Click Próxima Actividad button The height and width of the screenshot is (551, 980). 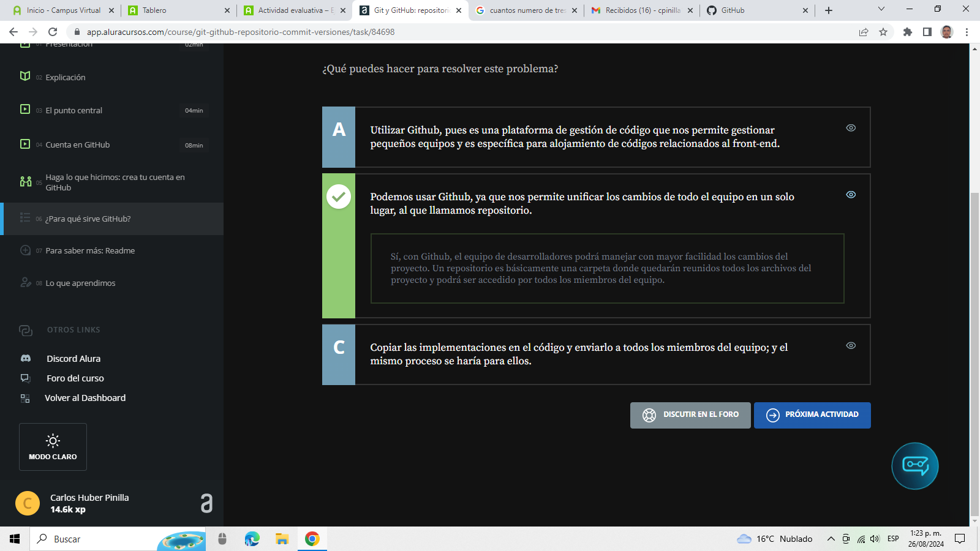812,415
